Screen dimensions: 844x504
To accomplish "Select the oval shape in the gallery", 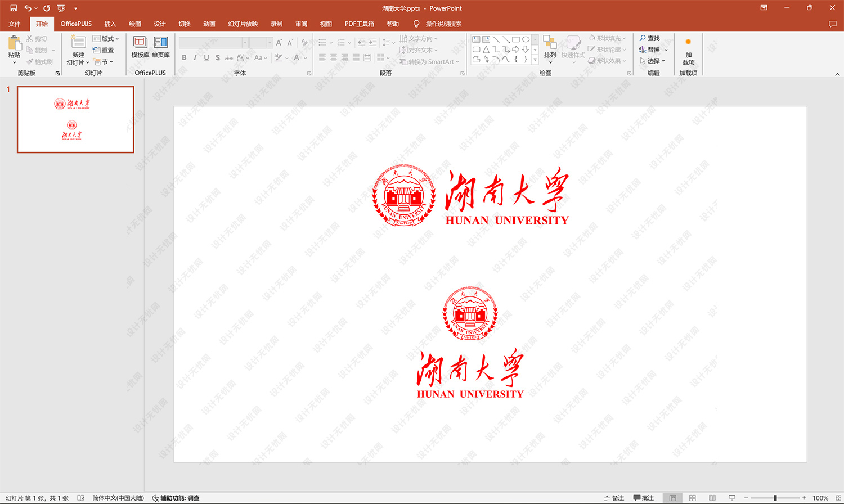I will click(x=526, y=39).
